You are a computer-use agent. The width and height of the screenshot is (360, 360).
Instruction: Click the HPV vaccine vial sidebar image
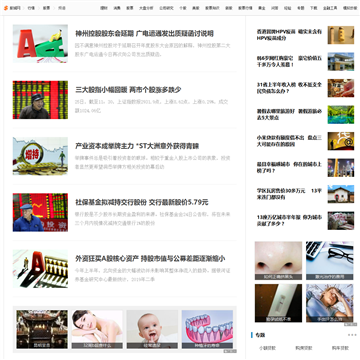(341, 35)
